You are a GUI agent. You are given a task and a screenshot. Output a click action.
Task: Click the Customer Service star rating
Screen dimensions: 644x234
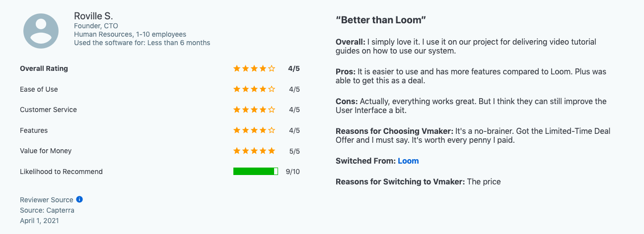pos(254,110)
